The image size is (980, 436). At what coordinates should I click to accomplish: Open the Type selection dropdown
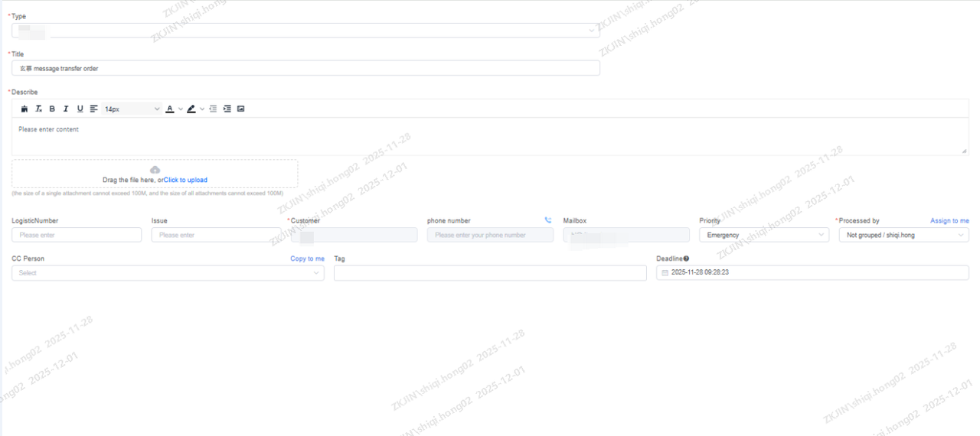pos(305,31)
